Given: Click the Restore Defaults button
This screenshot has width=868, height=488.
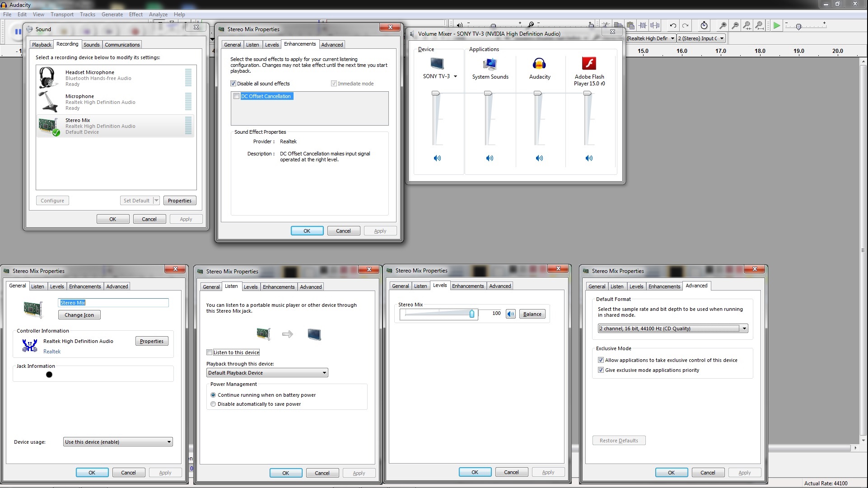Looking at the screenshot, I should [619, 441].
